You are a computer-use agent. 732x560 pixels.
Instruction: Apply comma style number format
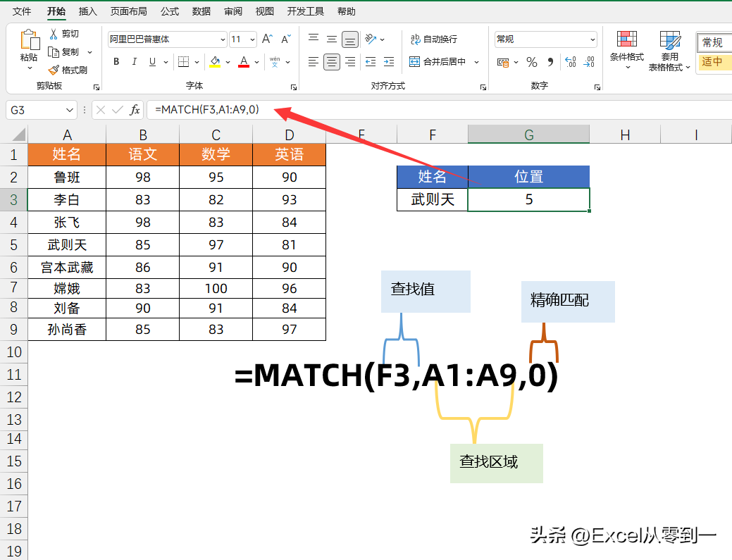[x=550, y=62]
